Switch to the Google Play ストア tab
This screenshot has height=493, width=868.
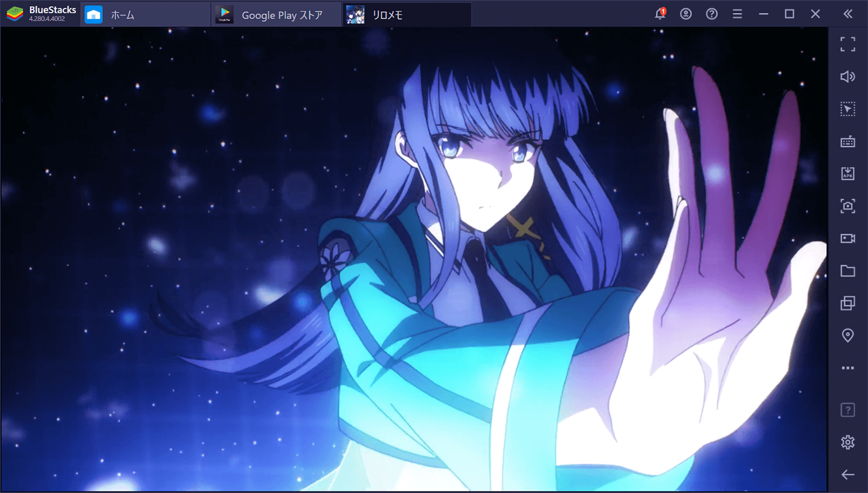(276, 15)
